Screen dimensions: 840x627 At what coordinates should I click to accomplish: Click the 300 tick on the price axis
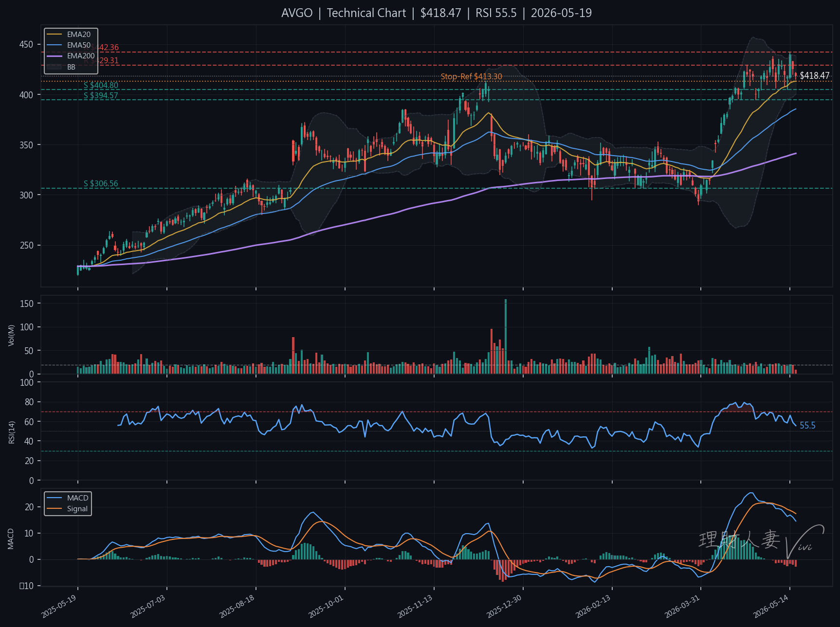point(26,195)
